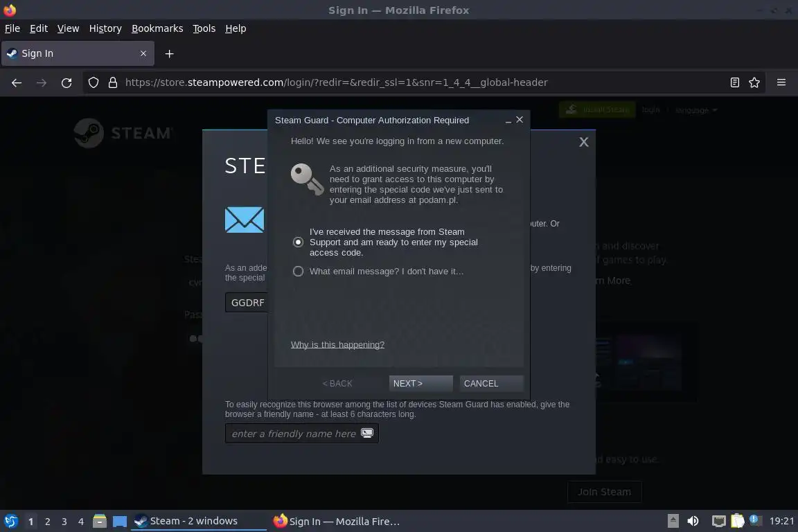Click the show desktop taskbar icon

tap(120, 522)
